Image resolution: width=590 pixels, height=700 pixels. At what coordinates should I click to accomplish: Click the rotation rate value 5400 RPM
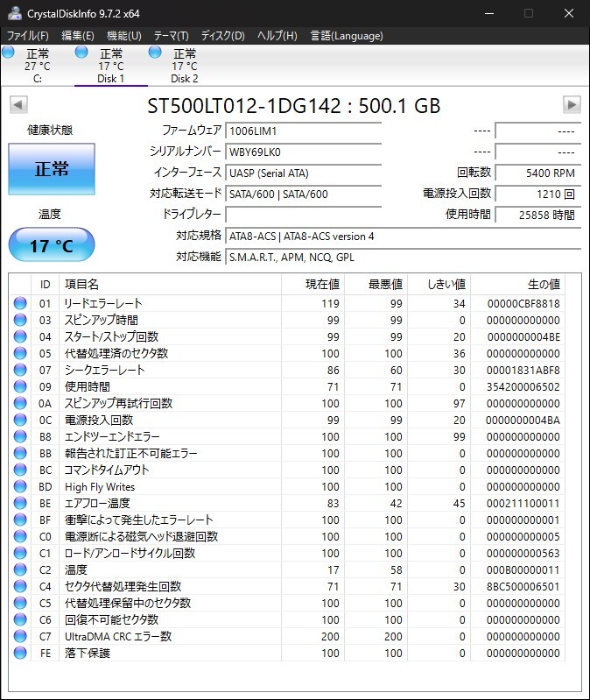538,173
